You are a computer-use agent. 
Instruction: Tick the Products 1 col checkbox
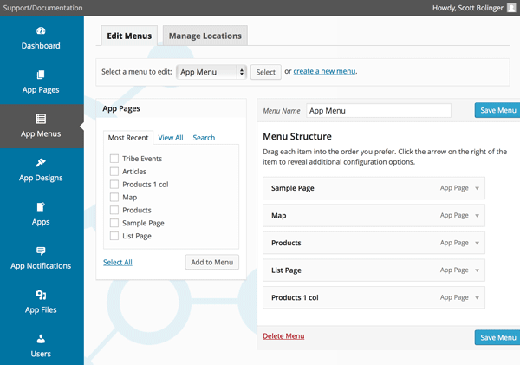(x=114, y=184)
